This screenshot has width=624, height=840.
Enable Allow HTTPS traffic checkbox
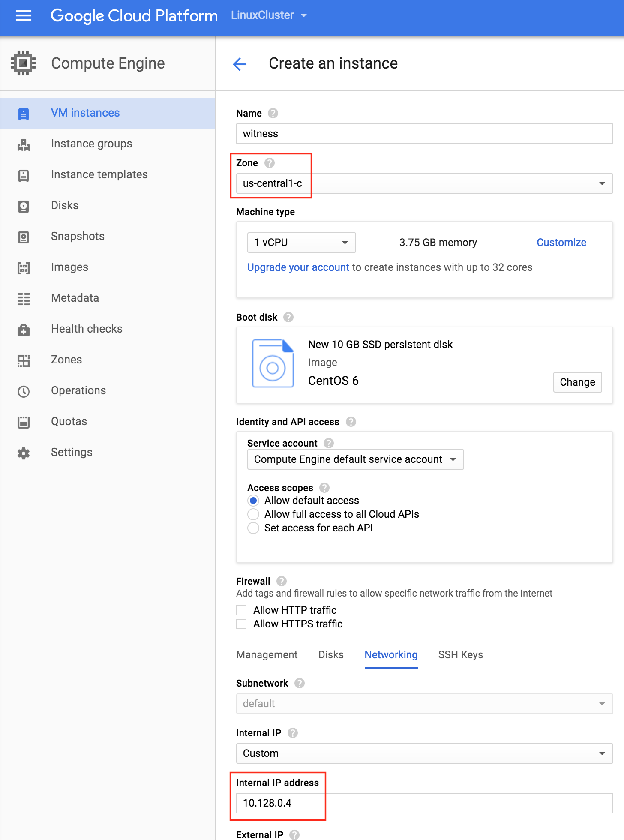pos(242,624)
